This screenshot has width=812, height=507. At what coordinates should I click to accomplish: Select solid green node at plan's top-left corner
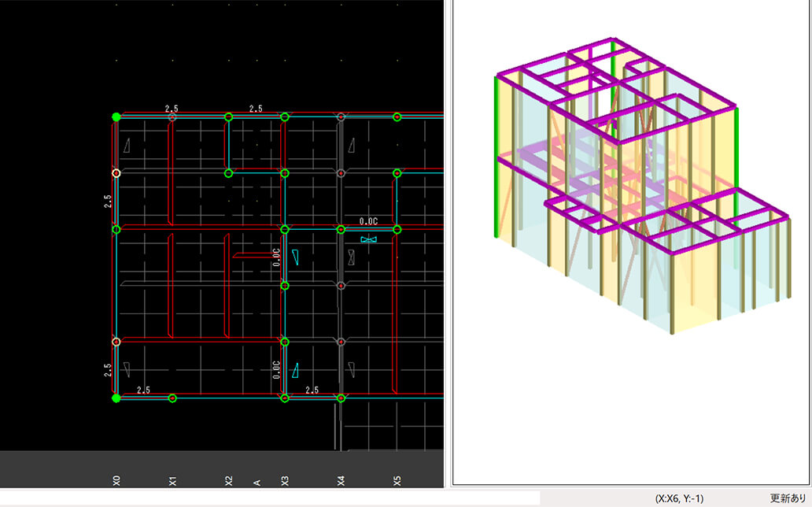coord(116,117)
